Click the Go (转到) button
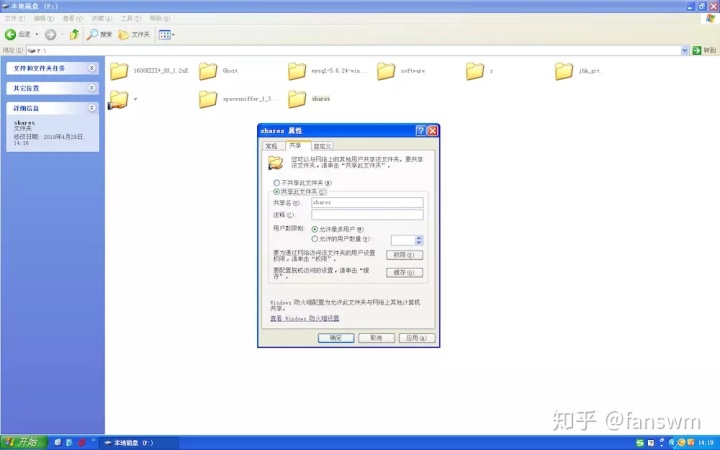This screenshot has width=720, height=450. [x=704, y=51]
